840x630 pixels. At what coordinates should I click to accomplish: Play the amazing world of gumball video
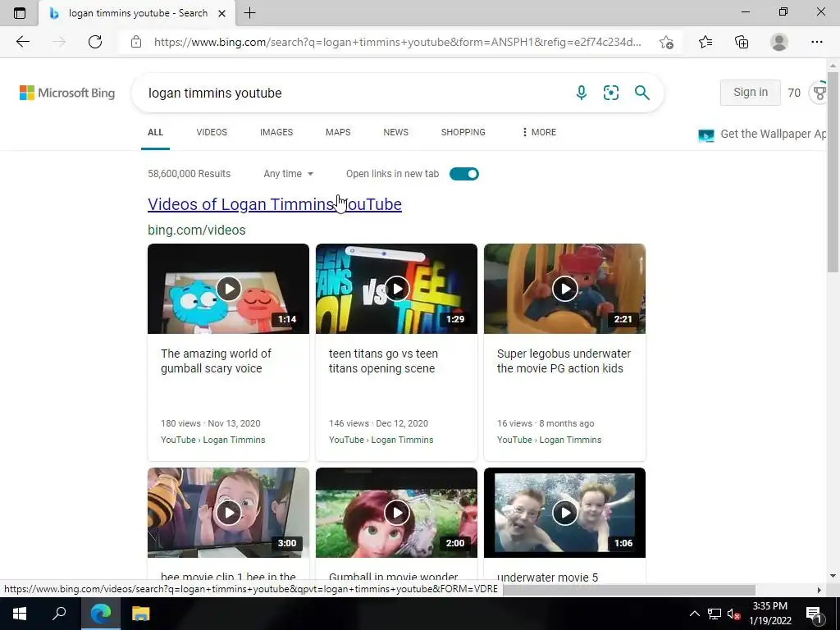(228, 289)
